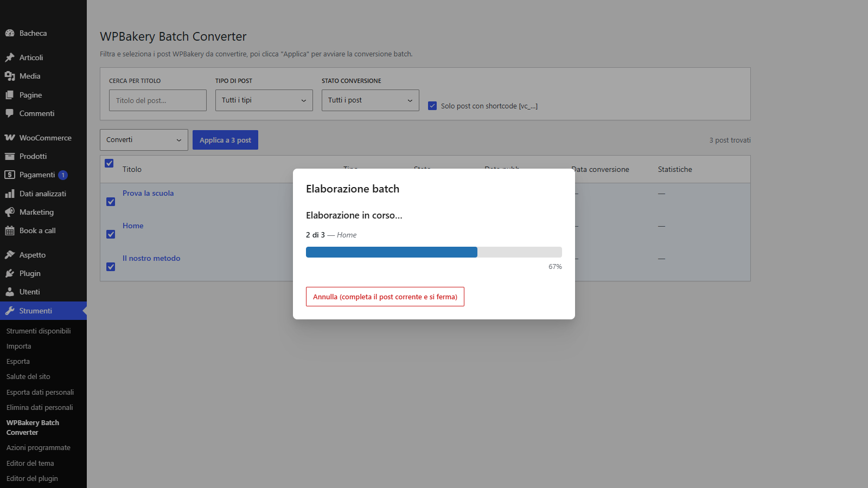Click the batch progress bar
The image size is (868, 488).
click(x=434, y=252)
